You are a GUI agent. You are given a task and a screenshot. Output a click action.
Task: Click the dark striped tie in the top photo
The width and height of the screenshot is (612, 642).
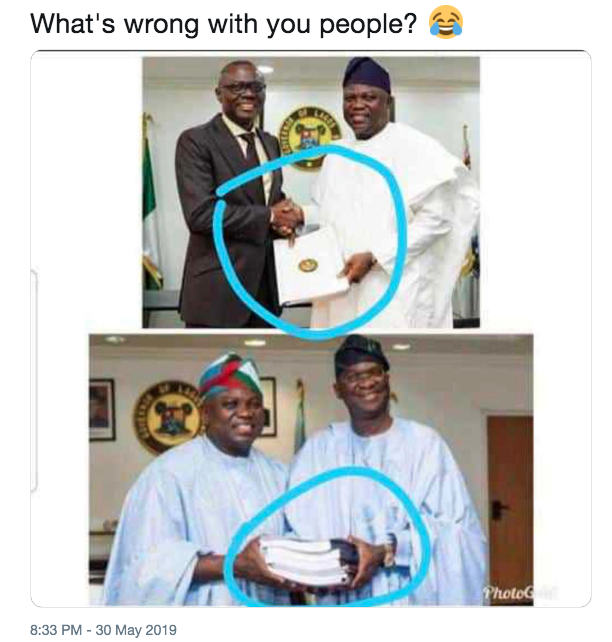pyautogui.click(x=250, y=147)
